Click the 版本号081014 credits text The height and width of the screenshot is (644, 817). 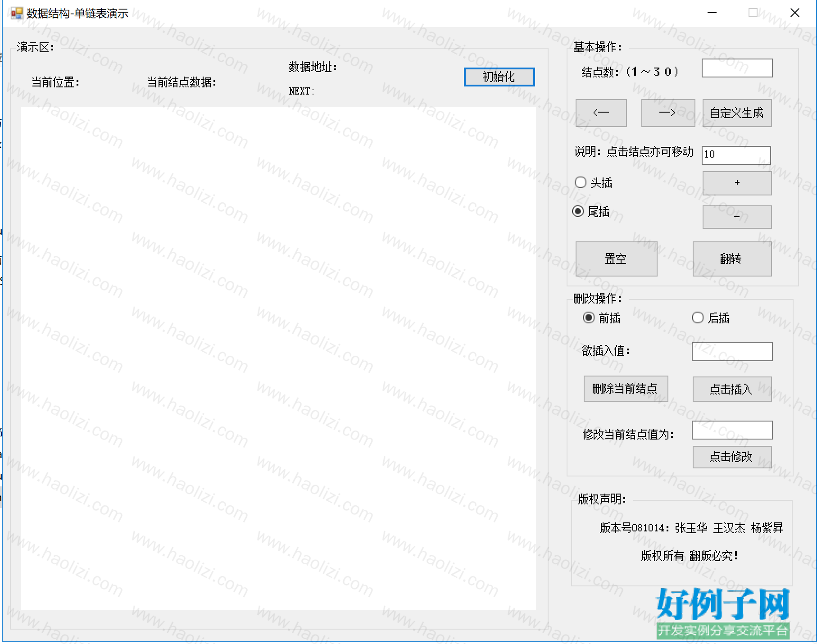691,528
